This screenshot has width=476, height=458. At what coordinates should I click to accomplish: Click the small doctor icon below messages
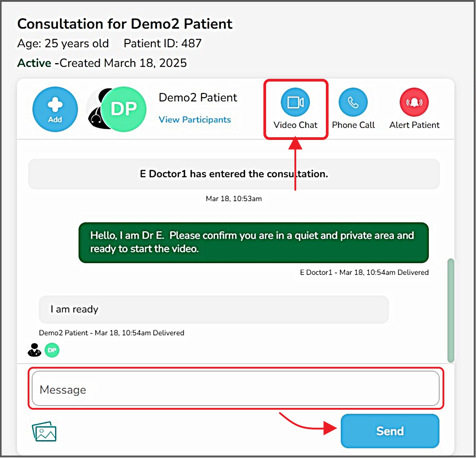pos(34,350)
